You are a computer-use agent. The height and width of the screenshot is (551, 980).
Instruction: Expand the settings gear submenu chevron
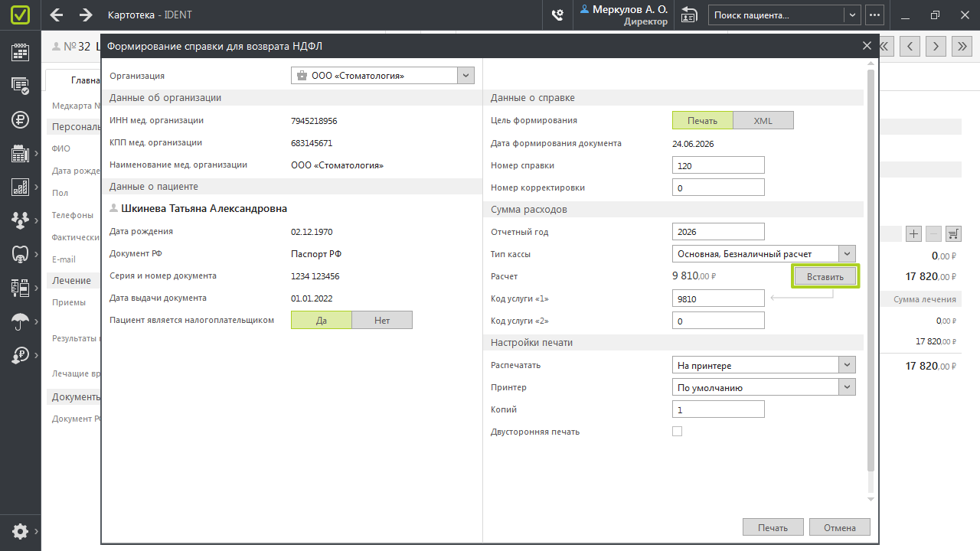tap(36, 531)
